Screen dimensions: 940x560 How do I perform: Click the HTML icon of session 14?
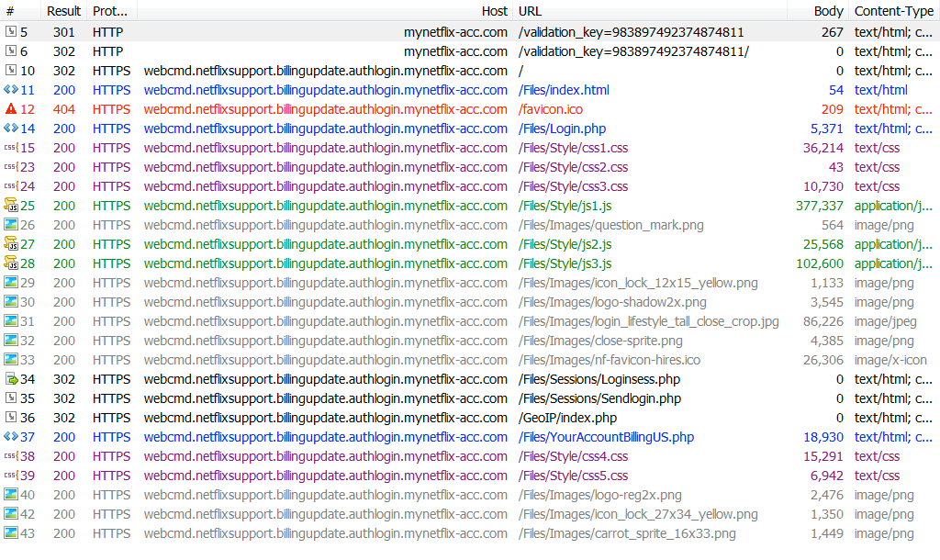click(x=11, y=128)
